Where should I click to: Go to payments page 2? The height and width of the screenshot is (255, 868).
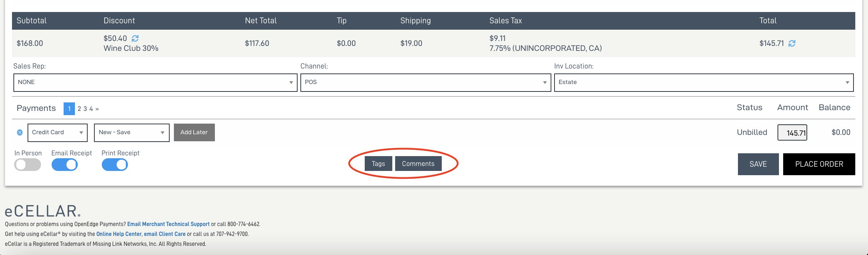pyautogui.click(x=80, y=109)
